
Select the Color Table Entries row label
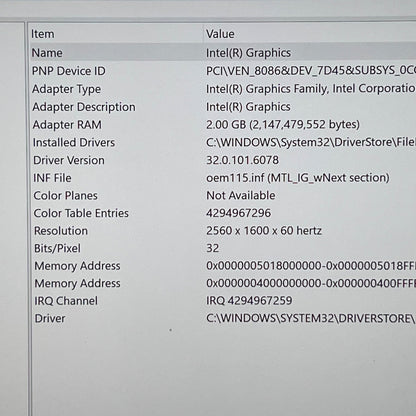click(81, 213)
